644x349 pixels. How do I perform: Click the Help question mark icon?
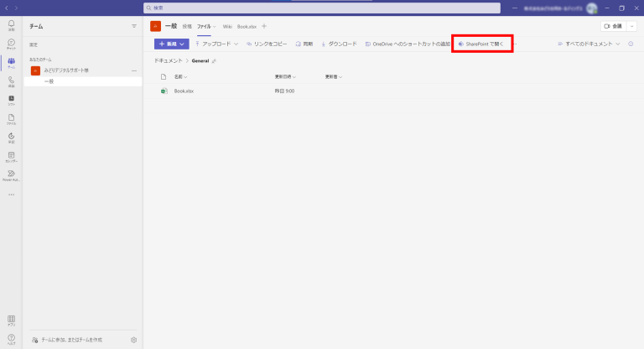pos(11,338)
